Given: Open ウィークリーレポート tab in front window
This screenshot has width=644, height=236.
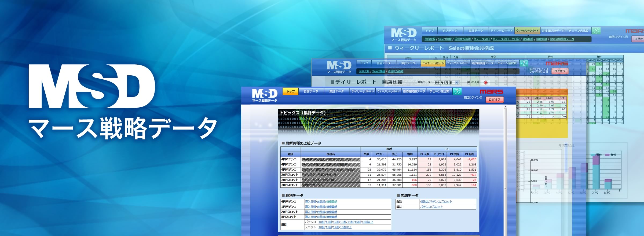Looking at the screenshot, I should tap(388, 91).
